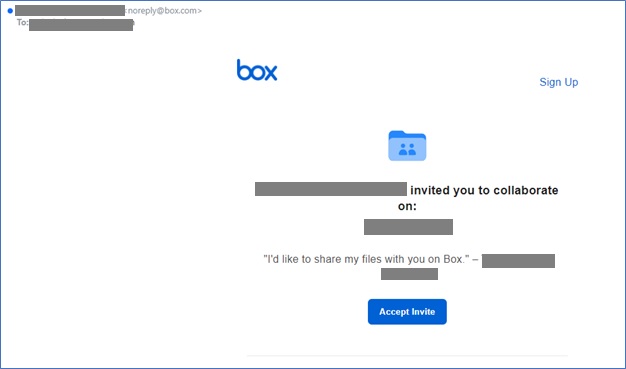The width and height of the screenshot is (626, 369).
Task: Select the noreply@box.com sender address
Action: [163, 11]
